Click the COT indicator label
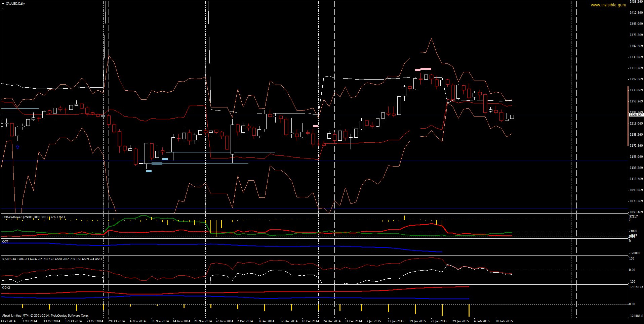Screen dimensions: 644x324 [5, 241]
